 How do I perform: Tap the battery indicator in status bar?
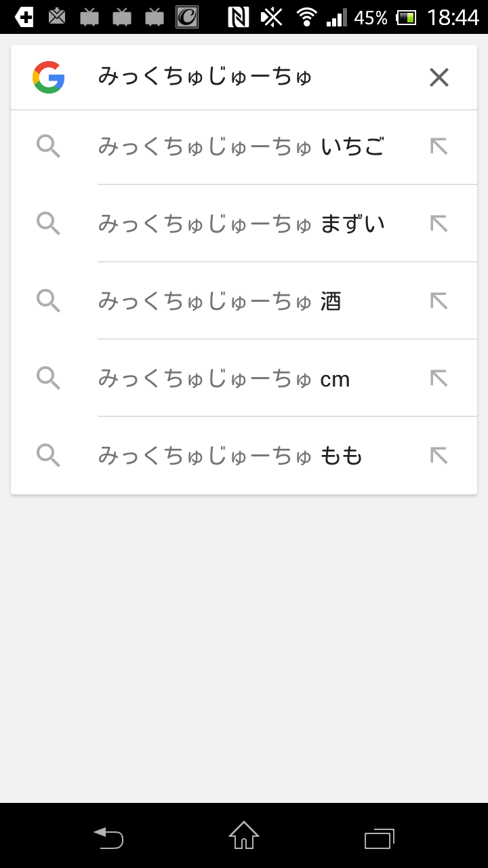click(407, 18)
